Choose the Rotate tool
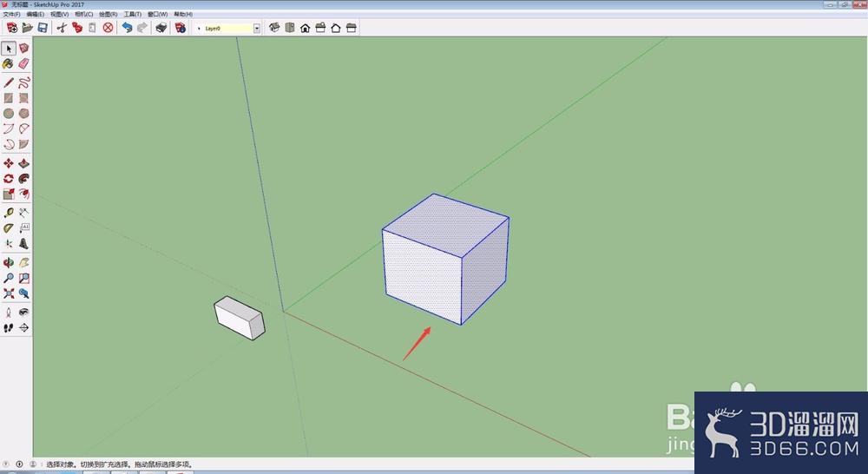 click(x=9, y=179)
